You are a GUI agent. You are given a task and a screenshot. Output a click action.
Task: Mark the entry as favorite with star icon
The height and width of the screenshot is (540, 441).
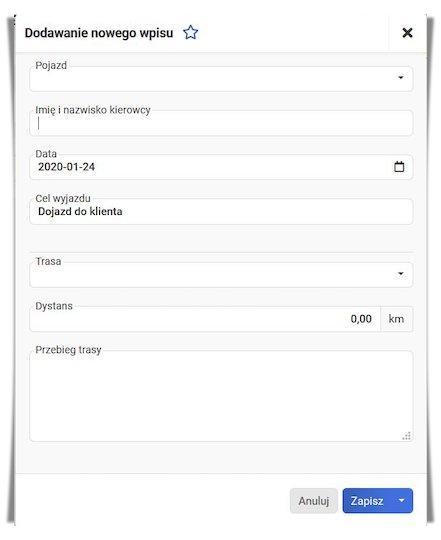[190, 33]
